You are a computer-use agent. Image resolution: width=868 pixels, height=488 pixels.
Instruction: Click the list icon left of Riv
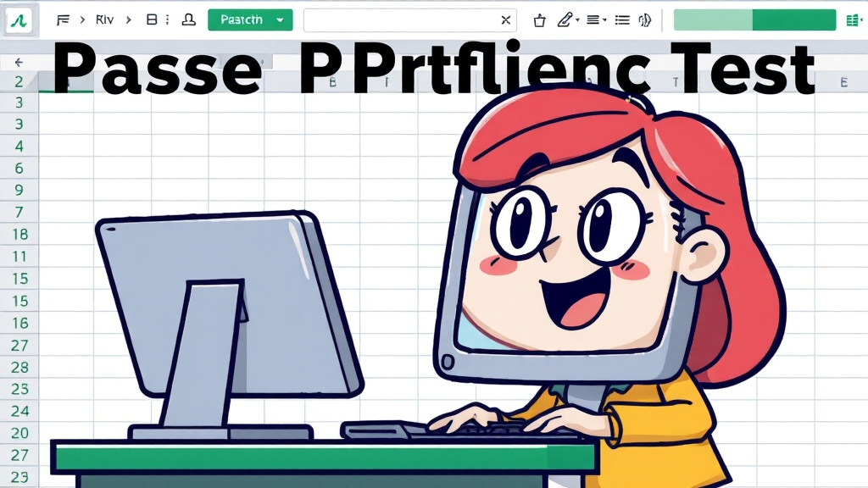point(63,19)
